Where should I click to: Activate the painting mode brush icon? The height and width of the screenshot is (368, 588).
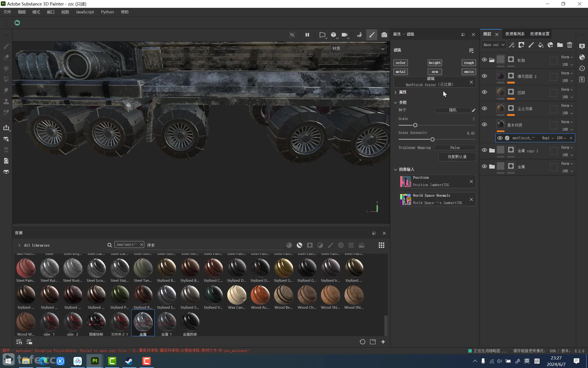(372, 35)
